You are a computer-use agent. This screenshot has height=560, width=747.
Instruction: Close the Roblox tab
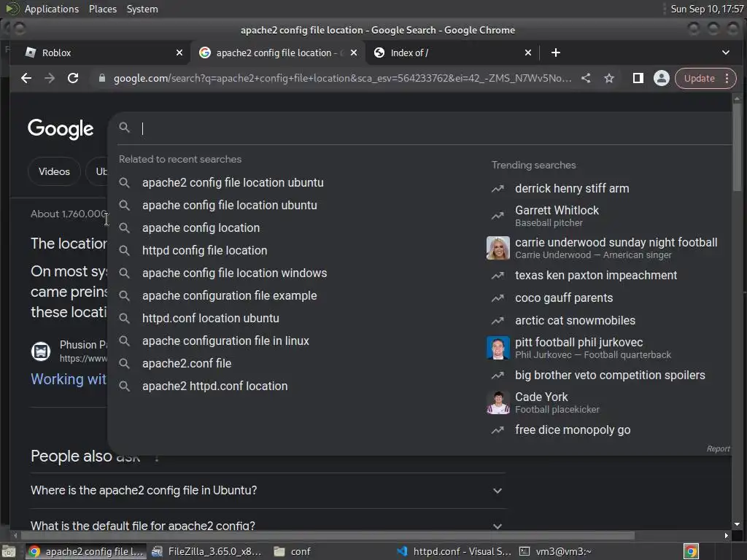point(179,52)
